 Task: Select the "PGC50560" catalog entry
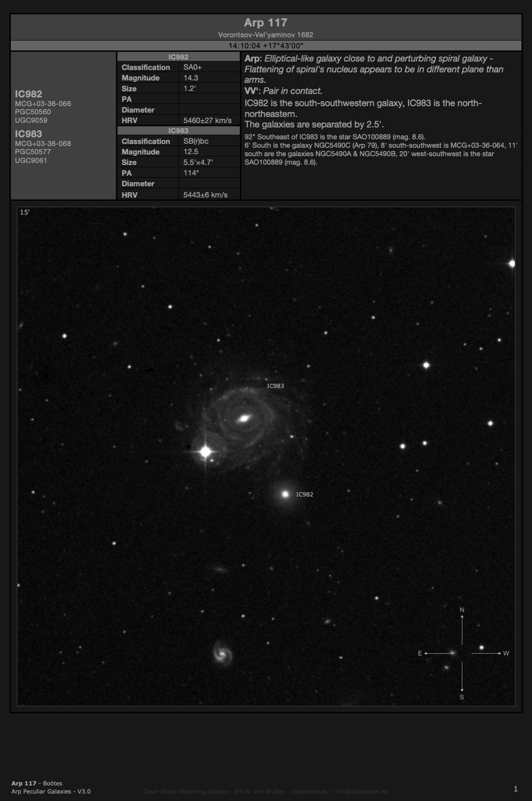pos(33,112)
